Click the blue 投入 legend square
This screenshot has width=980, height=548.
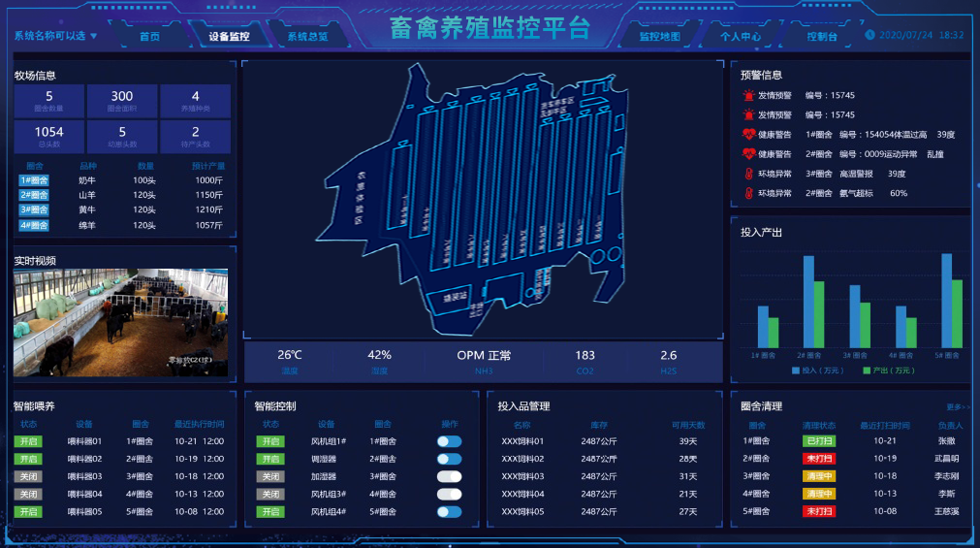tap(796, 371)
